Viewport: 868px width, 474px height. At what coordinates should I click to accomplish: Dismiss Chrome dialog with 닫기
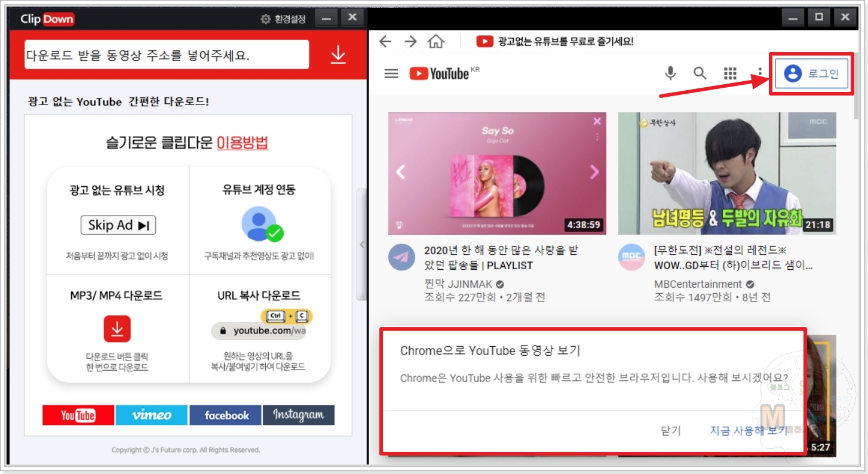pyautogui.click(x=671, y=430)
